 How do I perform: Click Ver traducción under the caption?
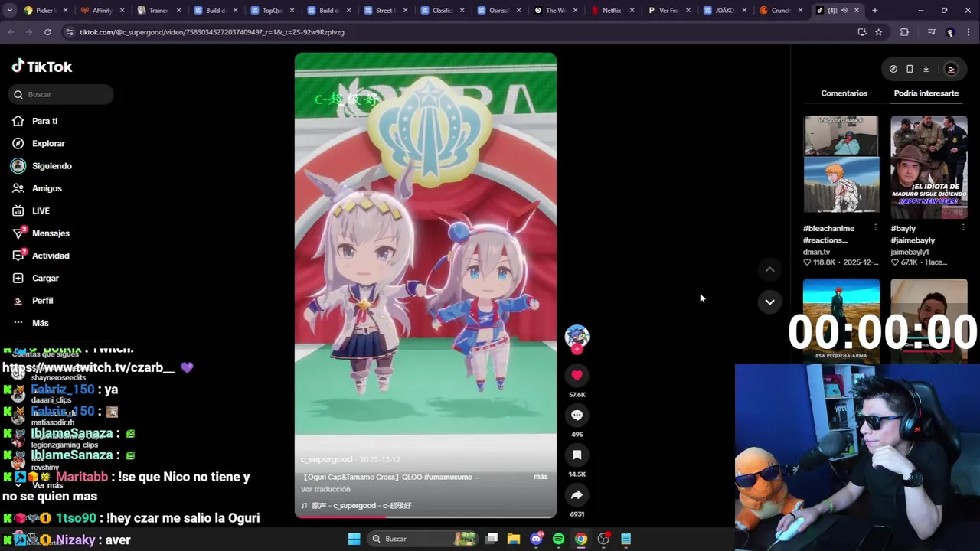click(325, 489)
